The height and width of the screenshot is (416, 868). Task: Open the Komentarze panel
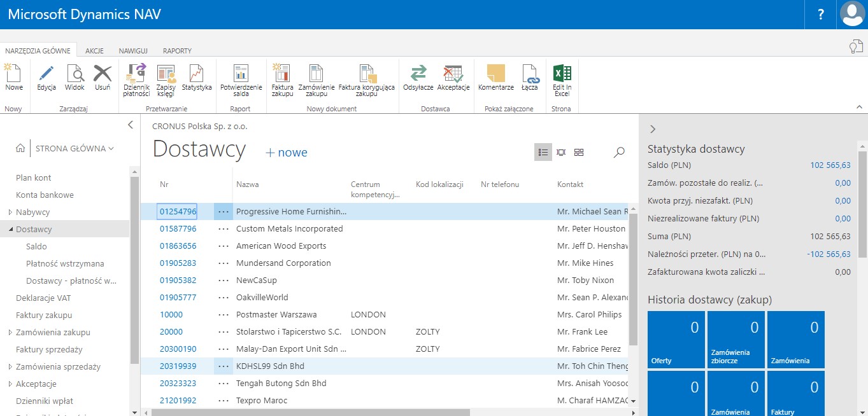(x=495, y=80)
